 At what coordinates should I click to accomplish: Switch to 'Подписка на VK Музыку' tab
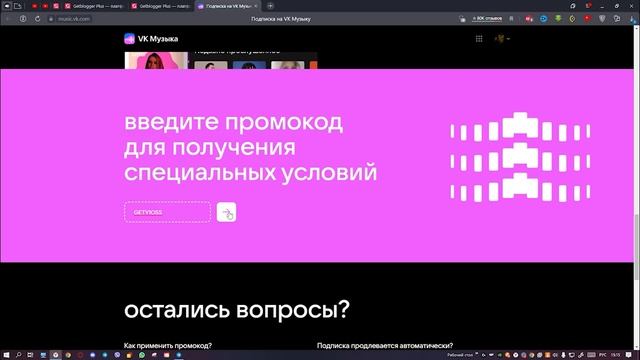coord(227,6)
